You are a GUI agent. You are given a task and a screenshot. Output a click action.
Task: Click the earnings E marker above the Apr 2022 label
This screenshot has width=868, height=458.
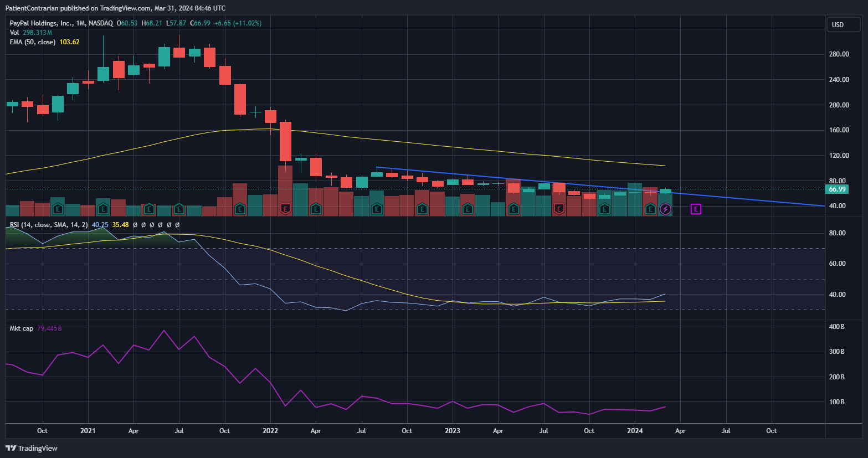tap(316, 209)
